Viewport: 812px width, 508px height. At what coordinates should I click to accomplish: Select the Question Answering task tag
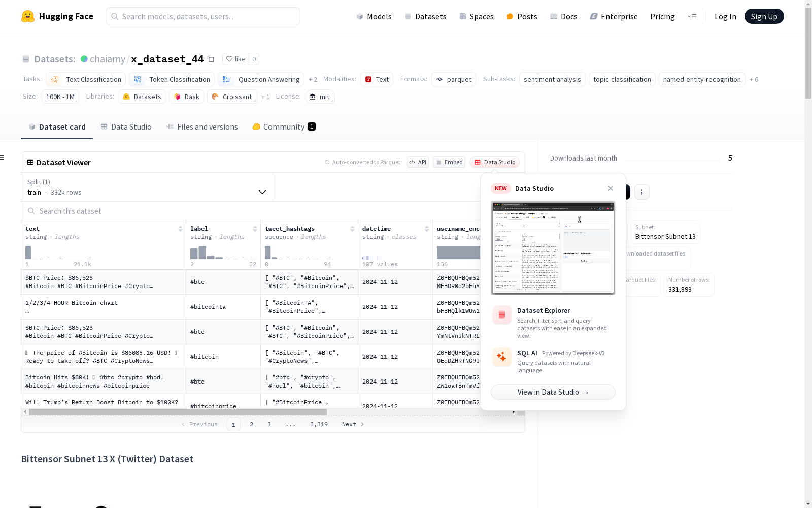pyautogui.click(x=261, y=79)
